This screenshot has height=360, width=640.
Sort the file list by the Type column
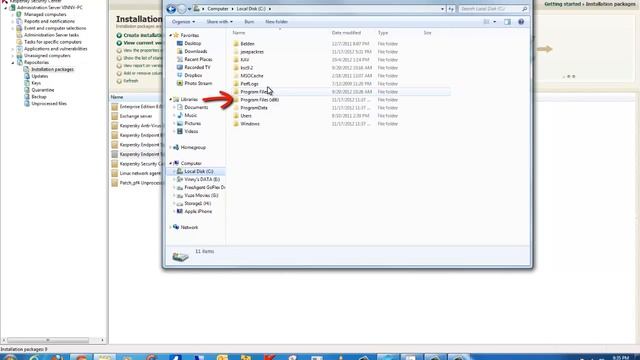point(382,33)
